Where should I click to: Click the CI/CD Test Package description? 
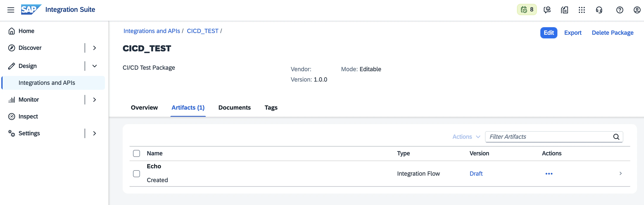click(149, 68)
